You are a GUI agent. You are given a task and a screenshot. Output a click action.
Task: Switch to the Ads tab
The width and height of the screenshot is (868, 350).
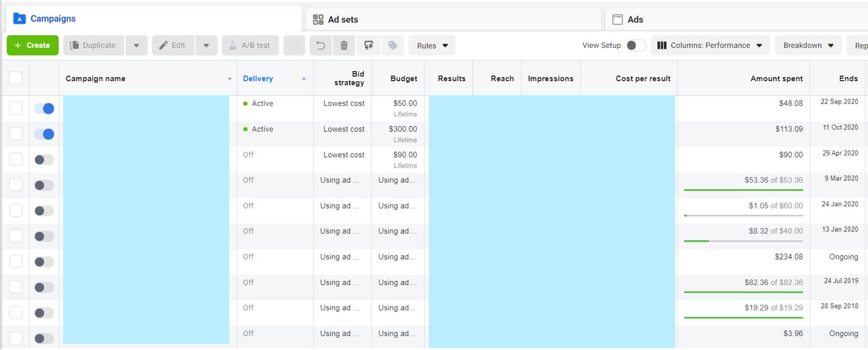[736, 19]
